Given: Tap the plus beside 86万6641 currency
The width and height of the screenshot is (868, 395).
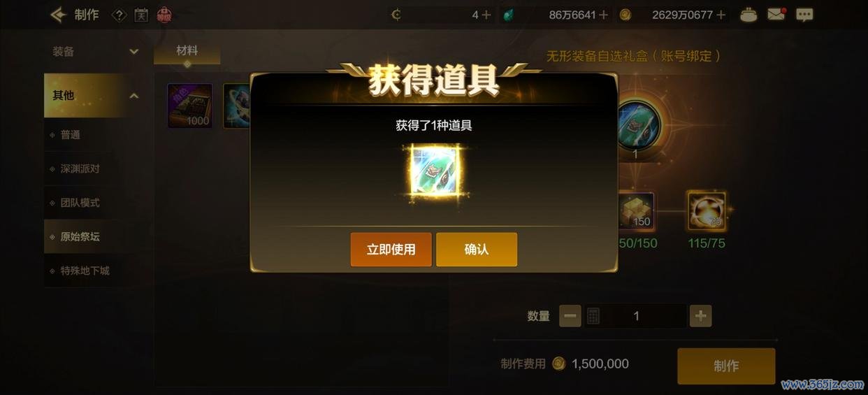Looking at the screenshot, I should click(604, 15).
